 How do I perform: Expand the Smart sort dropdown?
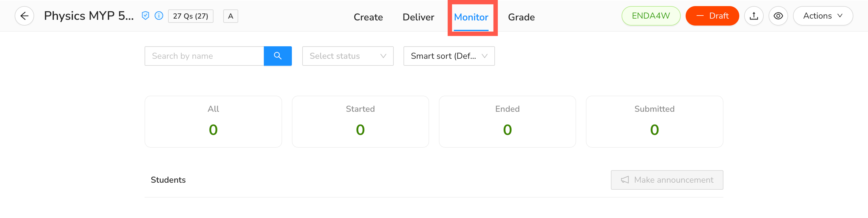pyautogui.click(x=449, y=56)
